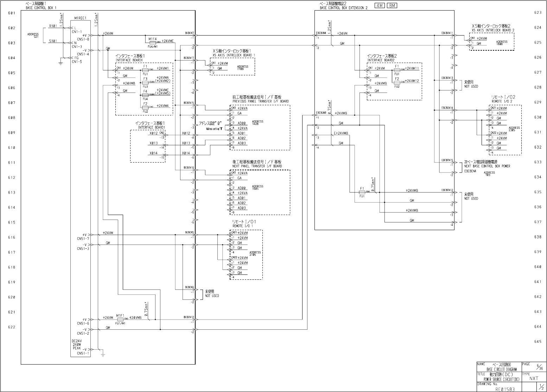Click the M1REC1 power supply label
Image resolution: width=547 pixels, height=392 pixels.
click(81, 18)
